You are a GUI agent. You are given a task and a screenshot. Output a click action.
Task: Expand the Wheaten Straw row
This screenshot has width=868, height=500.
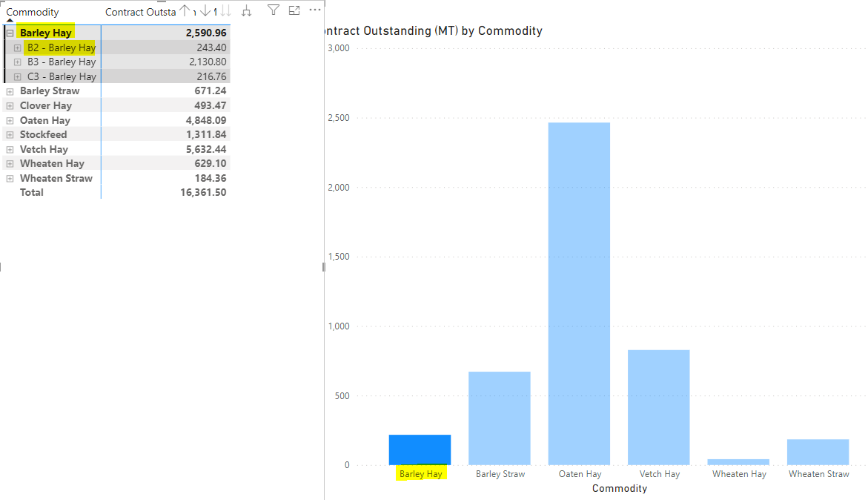(10, 179)
